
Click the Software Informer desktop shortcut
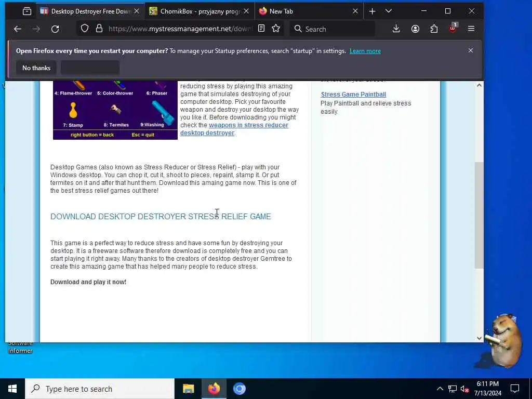click(x=20, y=347)
